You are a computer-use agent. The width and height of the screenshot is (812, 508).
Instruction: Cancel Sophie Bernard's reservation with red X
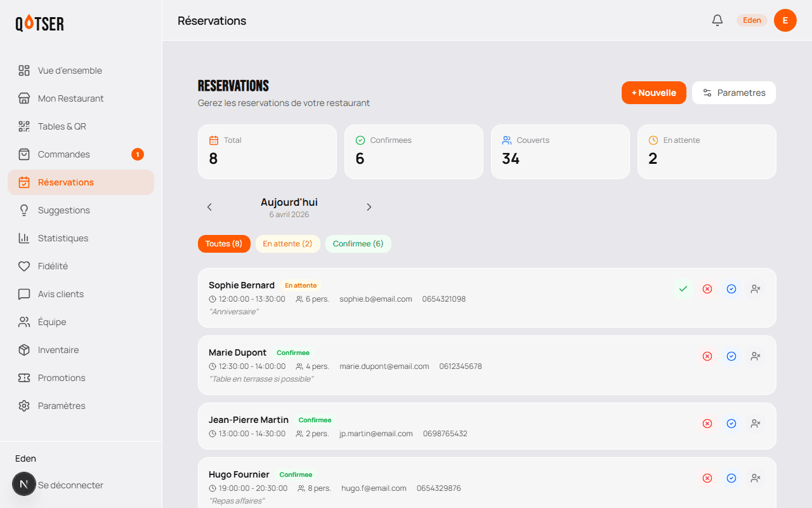[x=707, y=289]
